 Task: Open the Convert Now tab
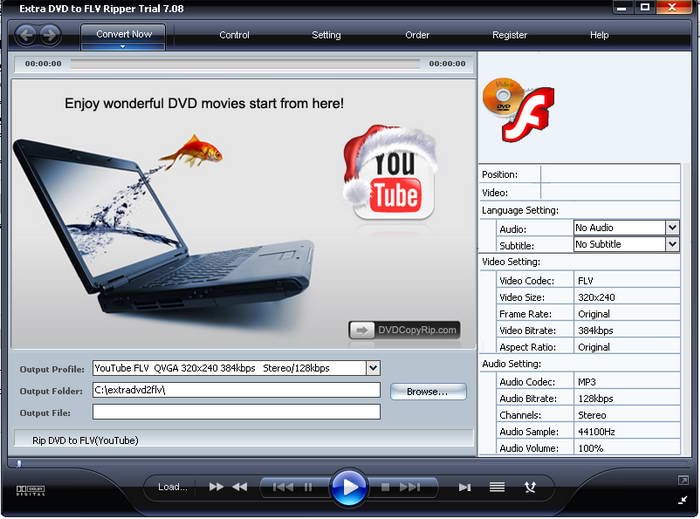click(x=123, y=35)
